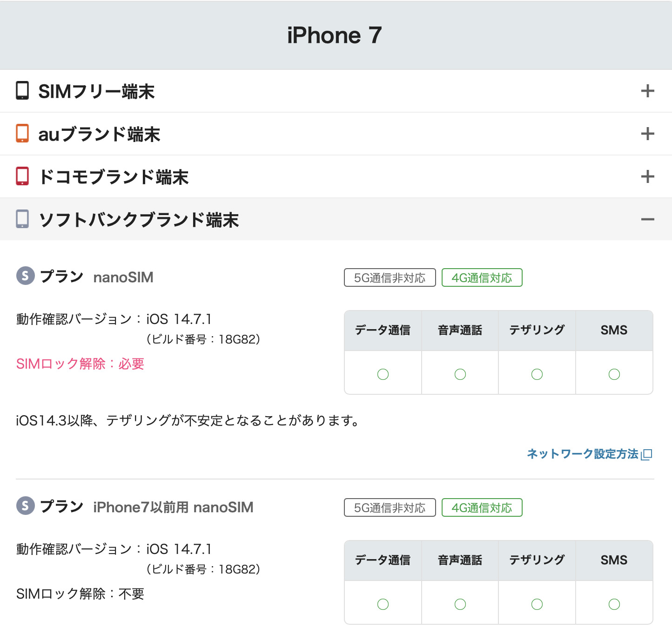This screenshot has width=672, height=635.
Task: Click the S plan badge beside nanoSIM
Action: coord(26,276)
